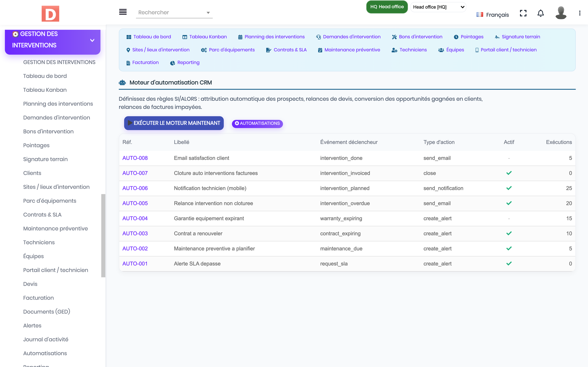Toggle the hamburger menu icon
This screenshot has width=588, height=367.
123,12
